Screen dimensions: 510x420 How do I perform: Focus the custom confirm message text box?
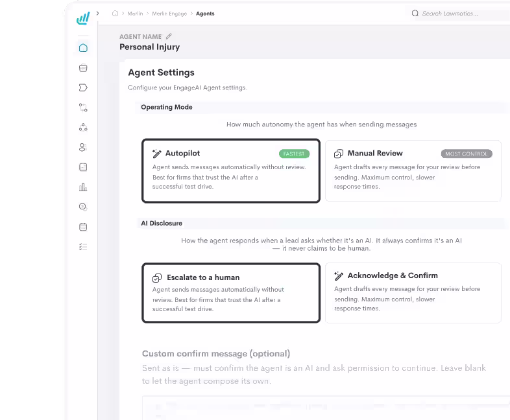pyautogui.click(x=326, y=408)
